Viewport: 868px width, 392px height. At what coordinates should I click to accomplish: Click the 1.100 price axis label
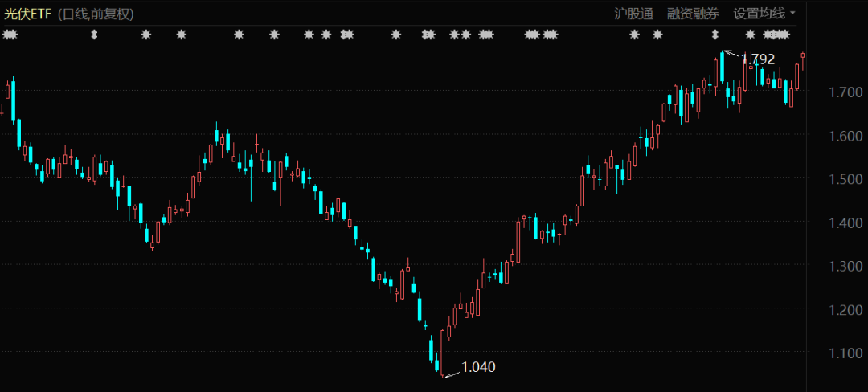pos(845,353)
